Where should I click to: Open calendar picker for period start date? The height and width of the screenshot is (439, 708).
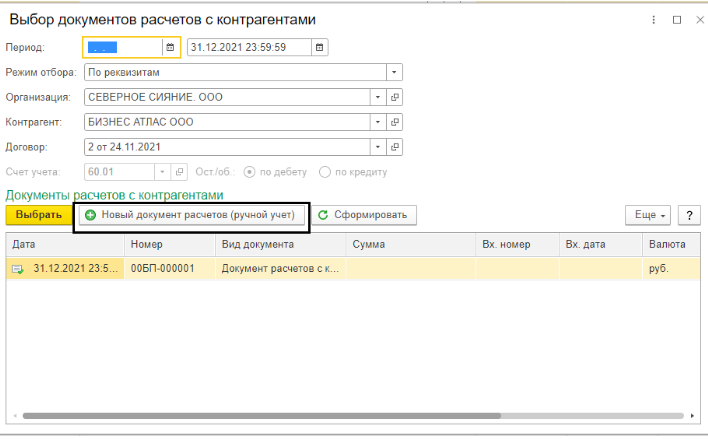[x=169, y=47]
